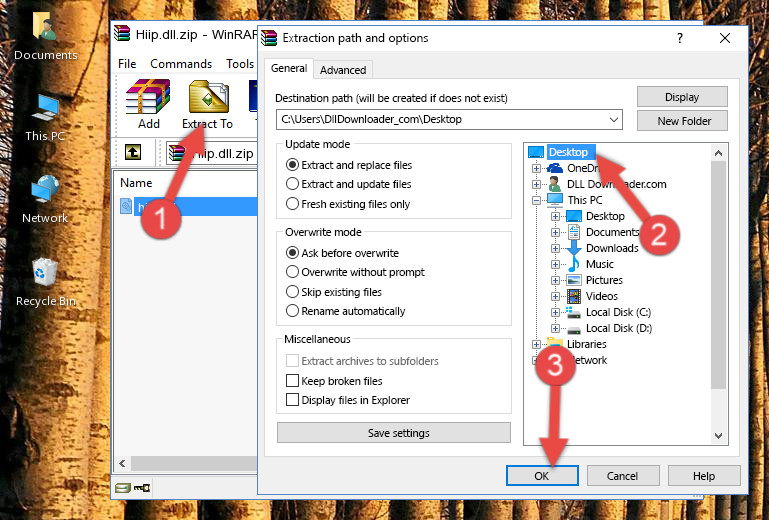Enable Display files in Explorer checkbox
Screen dimensions: 769x520
click(292, 400)
